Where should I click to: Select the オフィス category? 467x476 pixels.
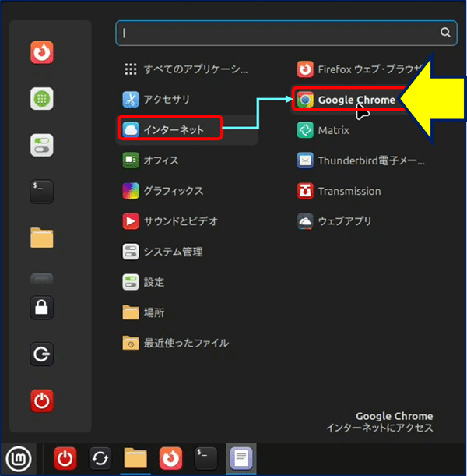click(187, 160)
